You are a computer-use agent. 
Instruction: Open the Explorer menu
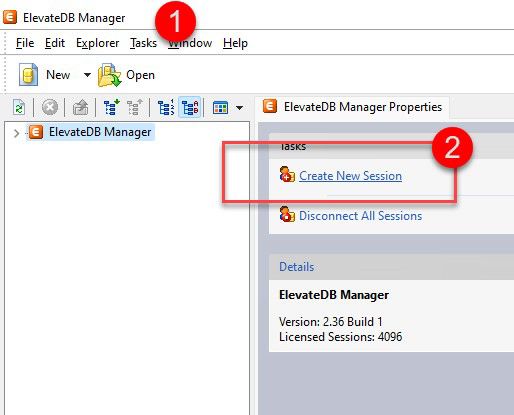coord(98,43)
